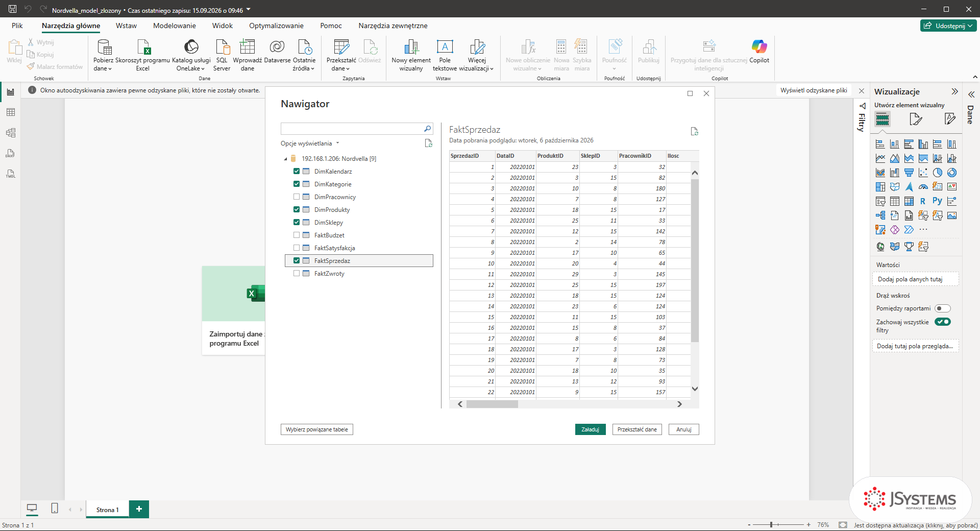
Task: Expand Opcje wyświetlania dropdown
Action: [310, 143]
